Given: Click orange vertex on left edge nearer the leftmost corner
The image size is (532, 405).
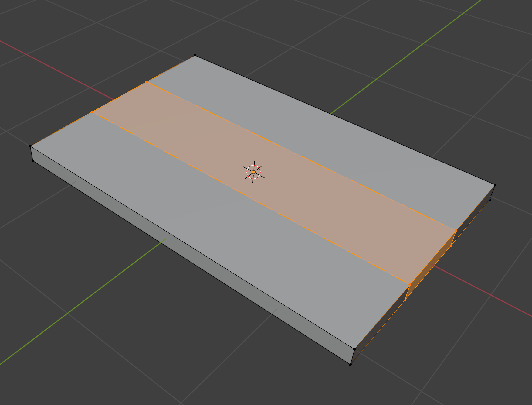Looking at the screenshot, I should (x=92, y=112).
